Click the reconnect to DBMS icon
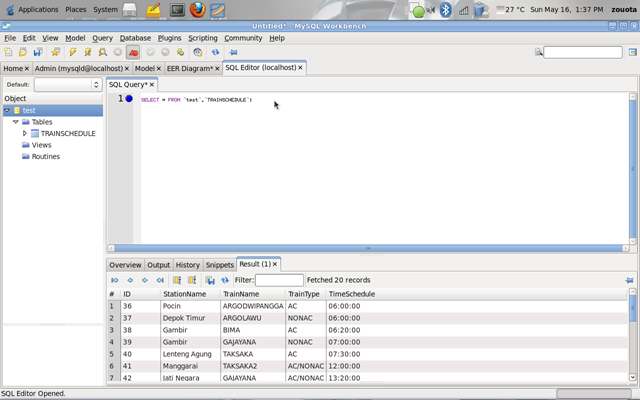Image resolution: width=640 pixels, height=400 pixels. pyautogui.click(x=198, y=52)
